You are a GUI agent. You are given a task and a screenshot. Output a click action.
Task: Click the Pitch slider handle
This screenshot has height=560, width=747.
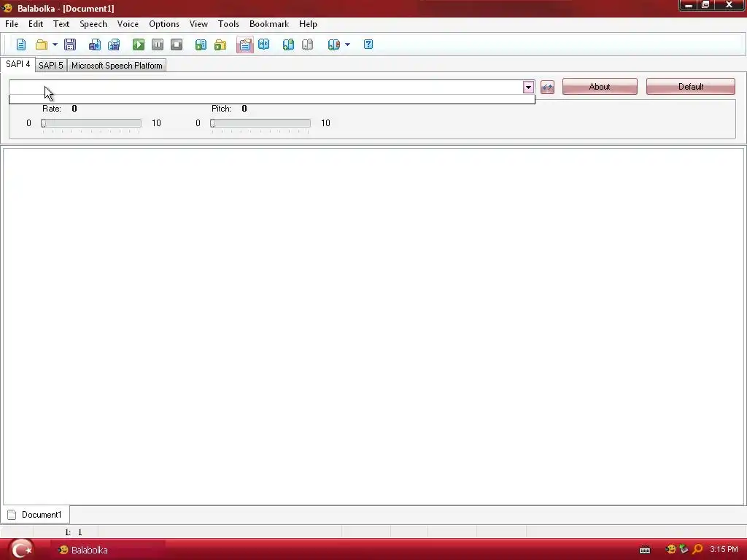click(212, 123)
